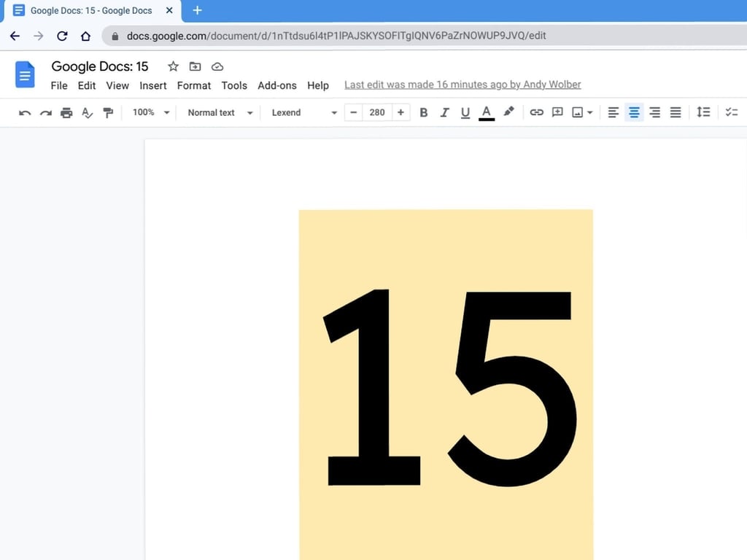This screenshot has height=560, width=747.
Task: Select the Paint format tool
Action: click(108, 113)
